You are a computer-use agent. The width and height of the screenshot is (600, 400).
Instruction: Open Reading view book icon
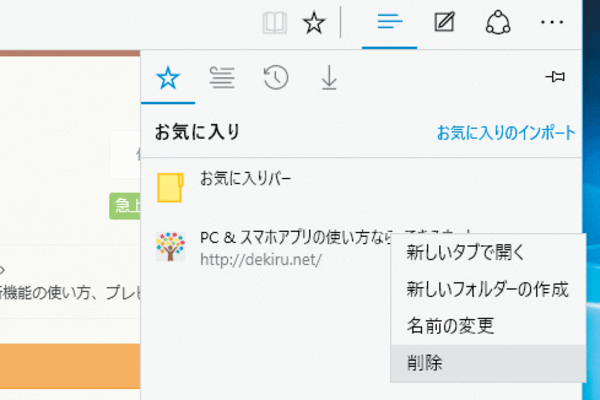(275, 23)
